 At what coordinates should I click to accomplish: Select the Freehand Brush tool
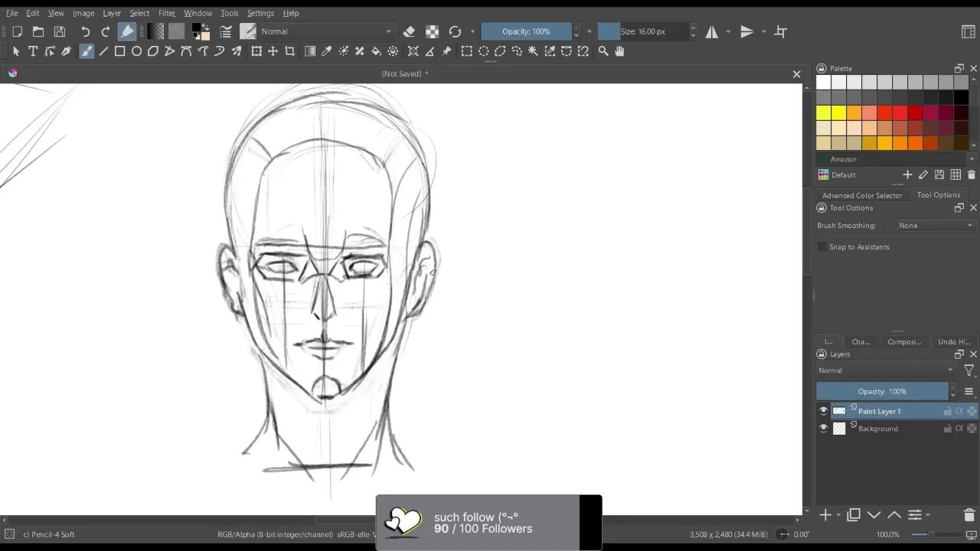[87, 51]
